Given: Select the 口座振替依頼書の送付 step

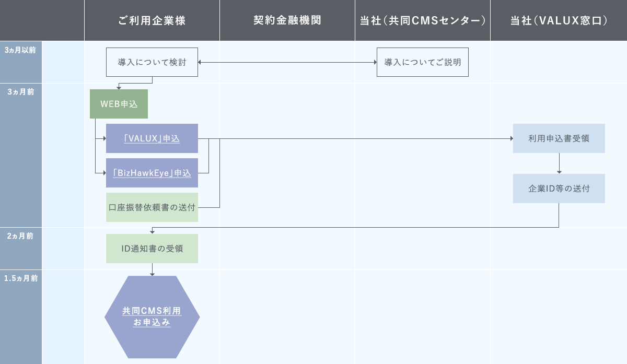Looking at the screenshot, I should click(152, 207).
